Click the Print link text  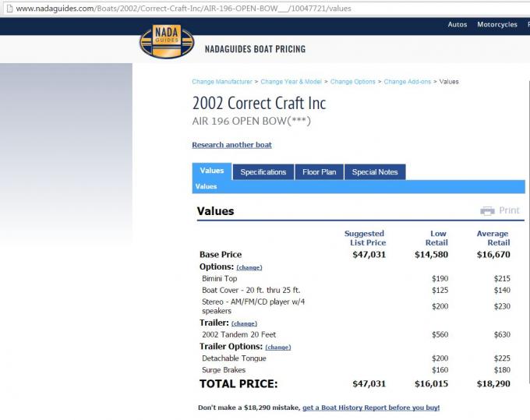pos(509,210)
